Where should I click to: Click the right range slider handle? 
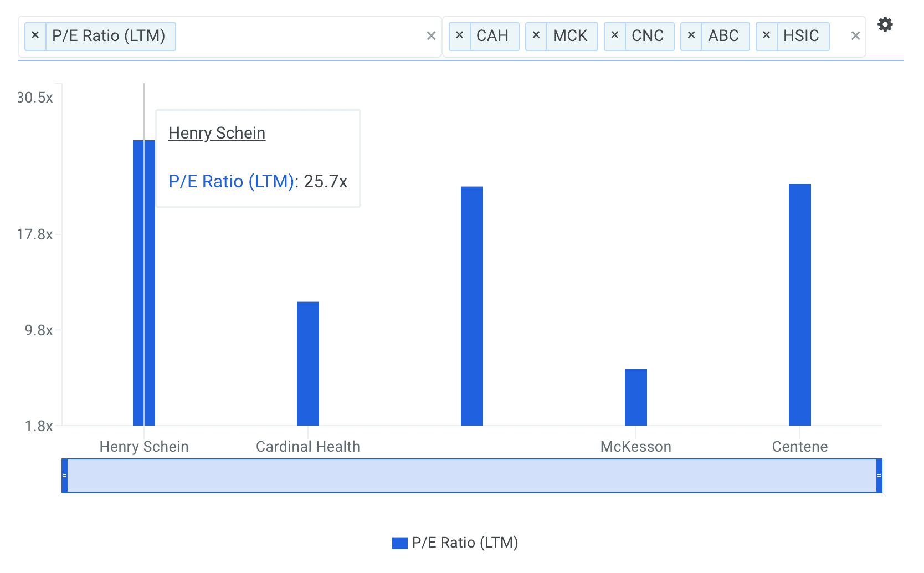coord(879,475)
